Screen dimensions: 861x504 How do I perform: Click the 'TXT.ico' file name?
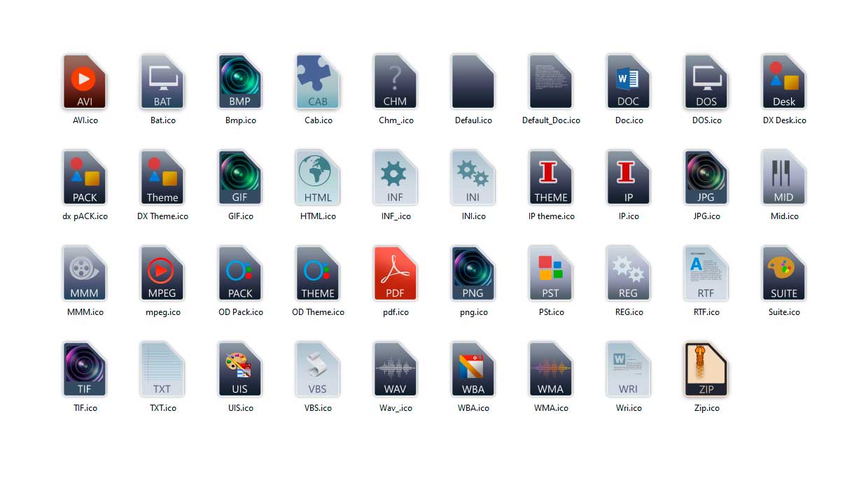point(162,408)
